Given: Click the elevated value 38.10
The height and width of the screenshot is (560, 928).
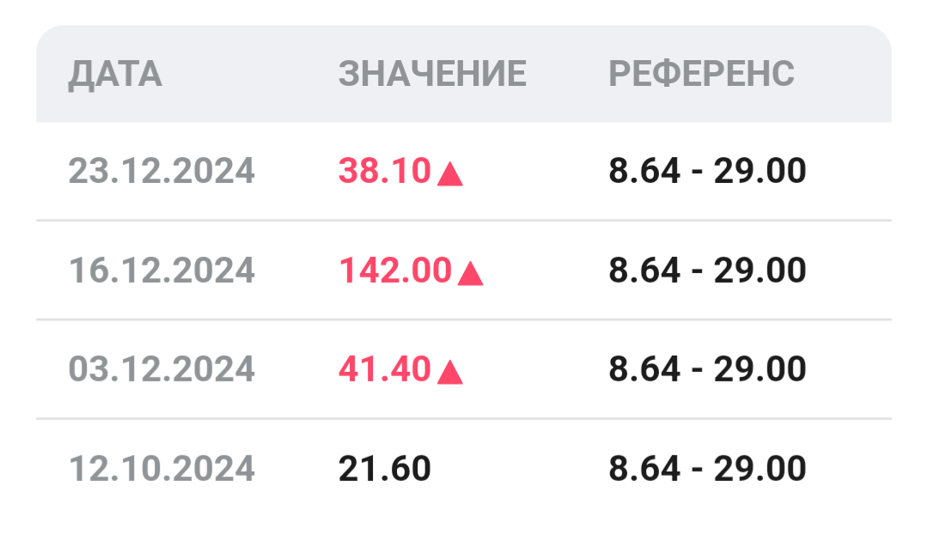Looking at the screenshot, I should [384, 172].
